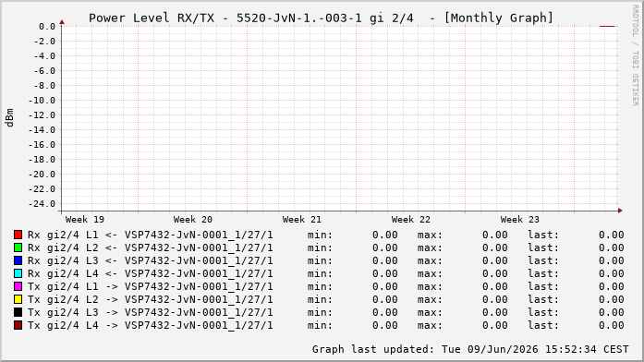
Task: Click the last value for Rx L1
Action: pyautogui.click(x=611, y=235)
